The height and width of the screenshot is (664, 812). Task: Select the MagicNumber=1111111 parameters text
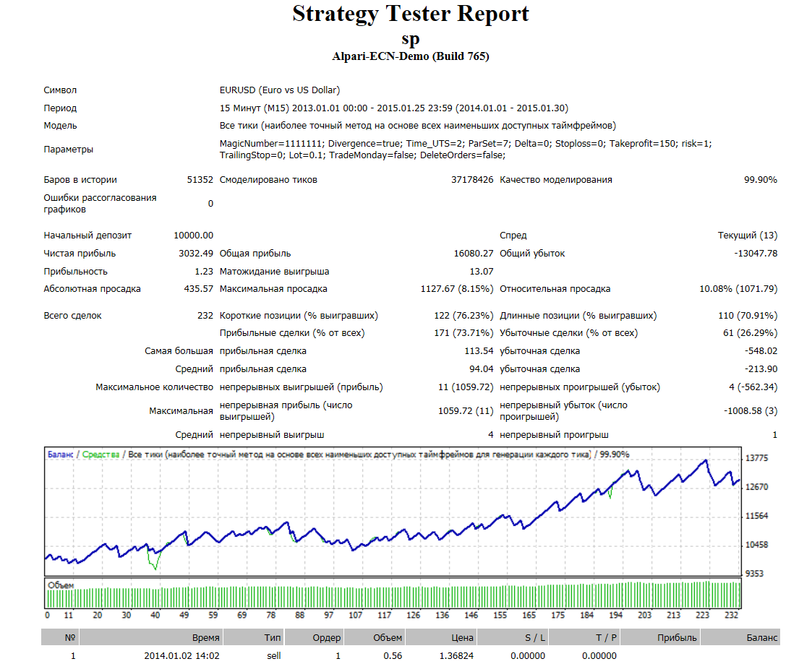click(x=466, y=150)
